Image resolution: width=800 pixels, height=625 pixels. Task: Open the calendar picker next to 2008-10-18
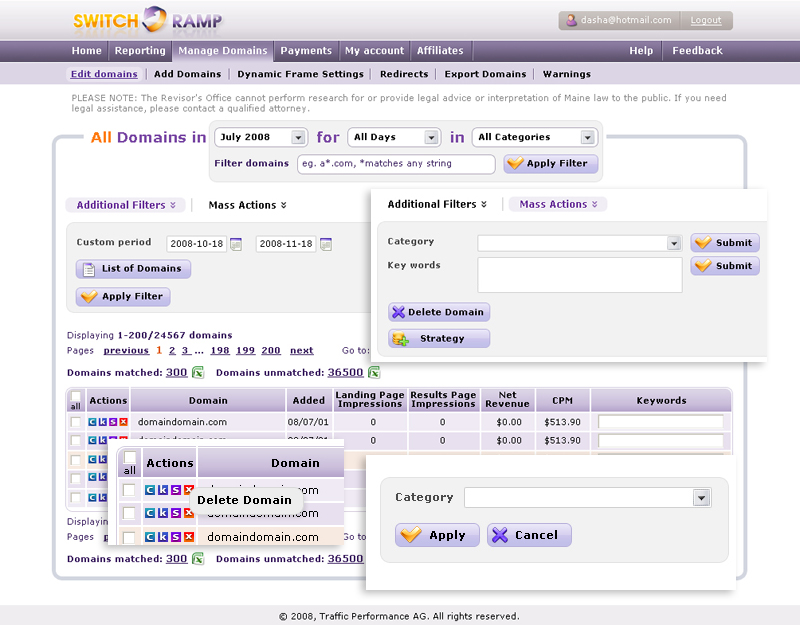pos(236,244)
